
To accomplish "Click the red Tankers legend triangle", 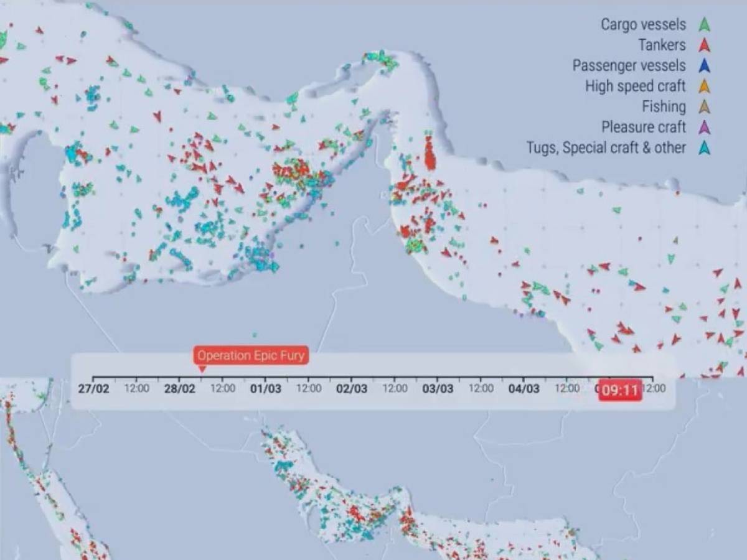I will pyautogui.click(x=704, y=45).
